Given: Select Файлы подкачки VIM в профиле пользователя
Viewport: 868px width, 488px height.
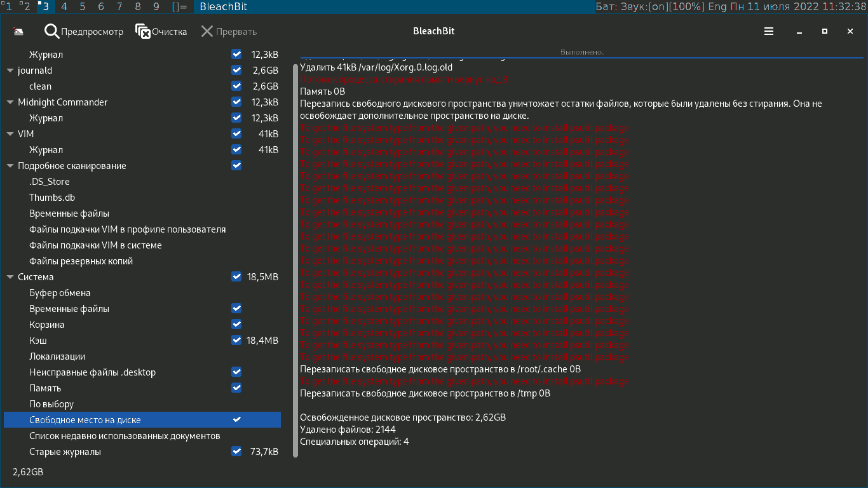Looking at the screenshot, I should (x=127, y=229).
